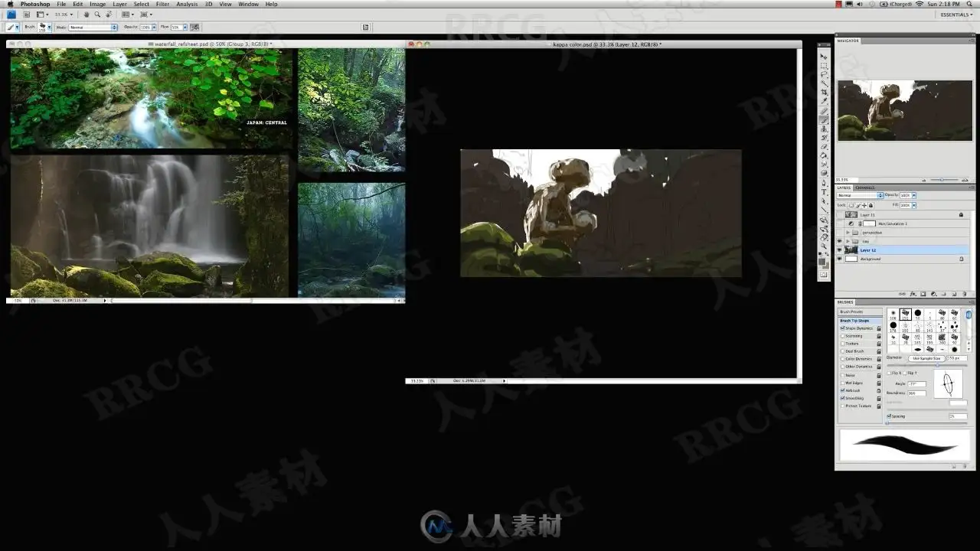The width and height of the screenshot is (980, 551).
Task: Open the brush Mode dropdown in options bar
Action: pyautogui.click(x=93, y=27)
